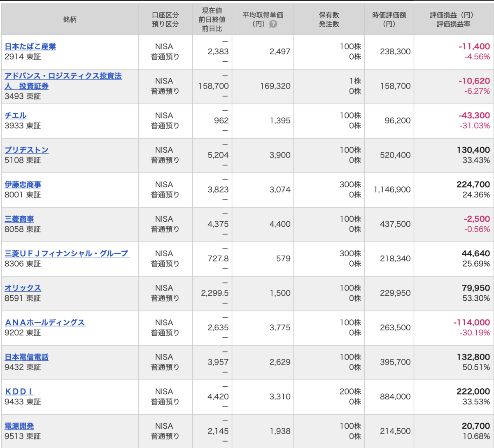Click the average cost 579
The height and width of the screenshot is (448, 494).
283,259
